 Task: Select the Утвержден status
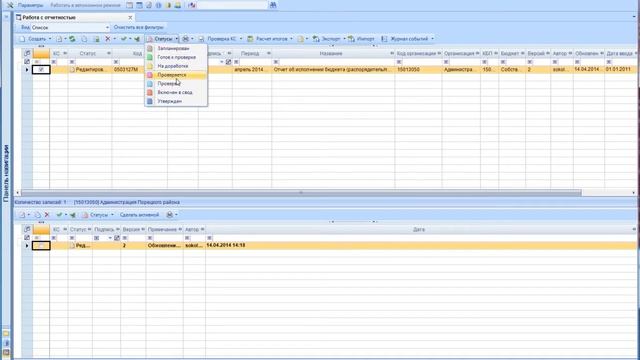point(176,101)
